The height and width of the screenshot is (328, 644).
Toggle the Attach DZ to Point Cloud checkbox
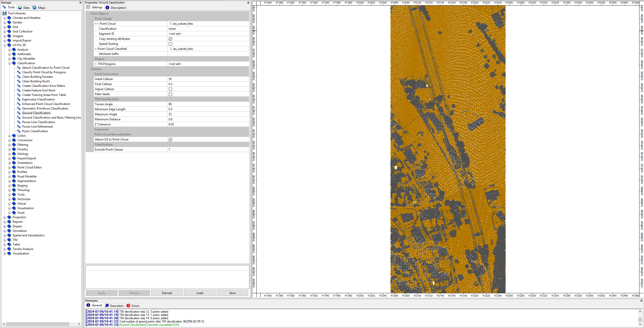pos(170,139)
